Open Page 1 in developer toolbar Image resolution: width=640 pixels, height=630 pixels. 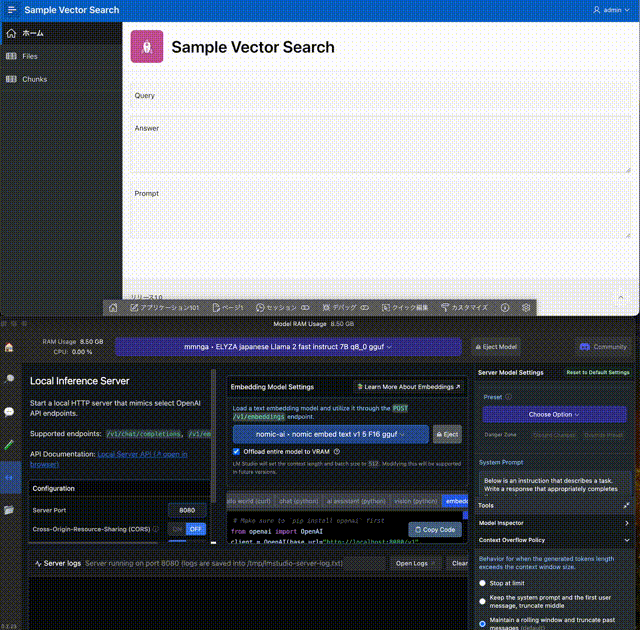click(228, 308)
